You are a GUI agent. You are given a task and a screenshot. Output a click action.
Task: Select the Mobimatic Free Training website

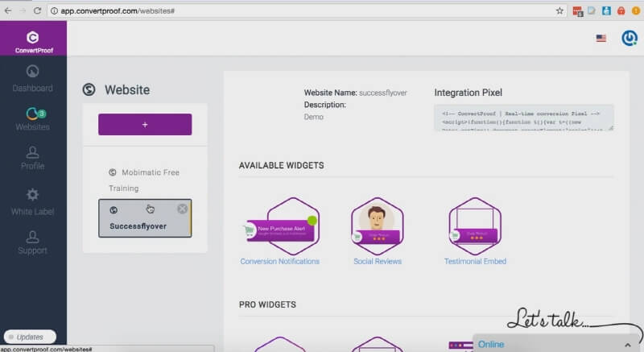[144, 180]
